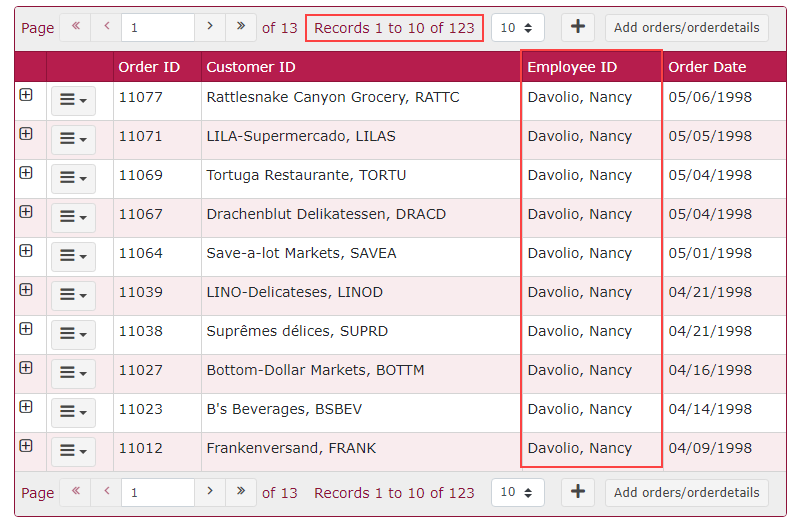This screenshot has height=528, width=798.
Task: Click the bottom plus add icon
Action: 577,492
